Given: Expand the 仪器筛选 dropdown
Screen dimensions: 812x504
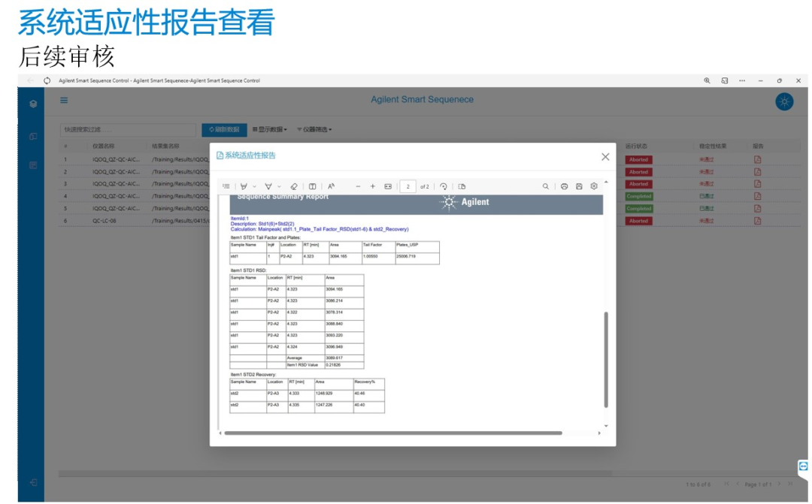Looking at the screenshot, I should click(314, 129).
